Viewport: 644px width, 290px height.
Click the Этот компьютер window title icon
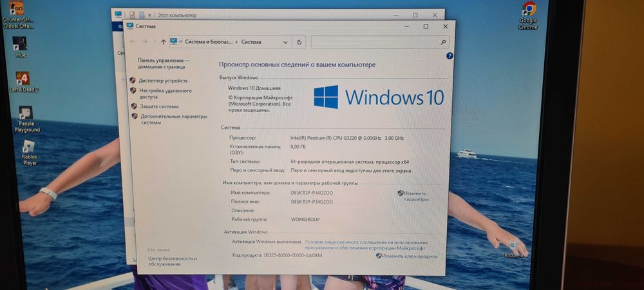pos(118,15)
